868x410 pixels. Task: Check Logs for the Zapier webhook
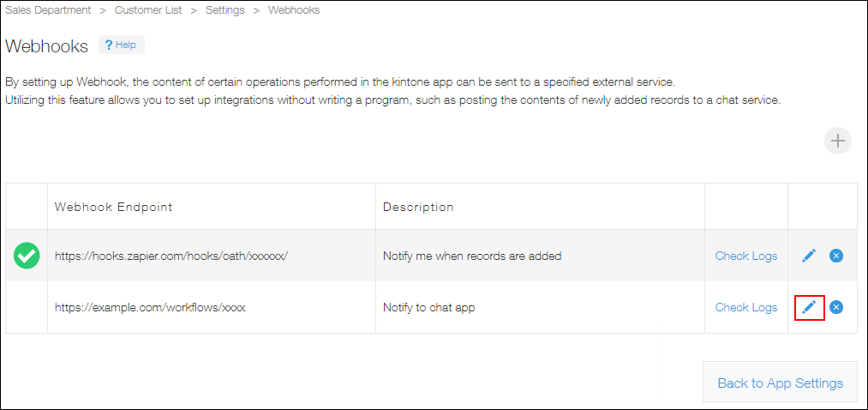(x=746, y=256)
